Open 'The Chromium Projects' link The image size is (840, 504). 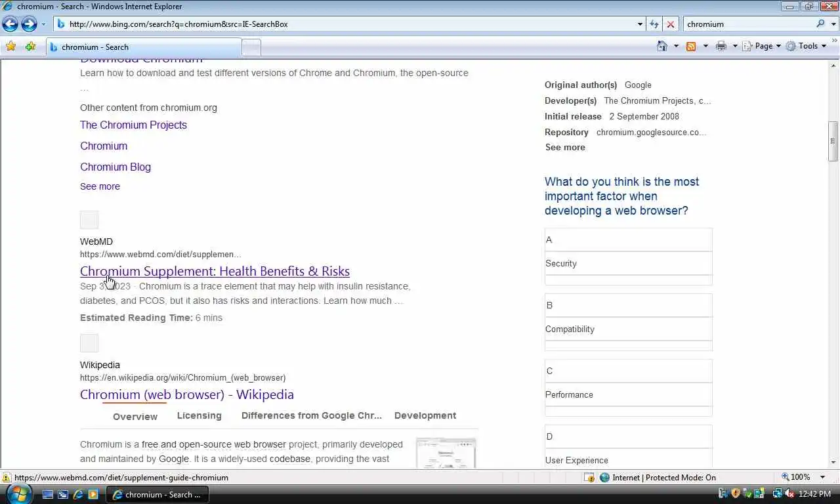(133, 125)
